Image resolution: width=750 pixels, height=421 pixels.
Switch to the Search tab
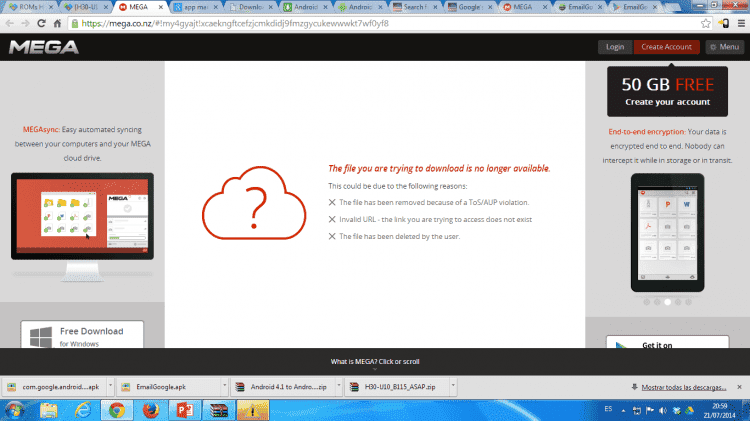click(x=414, y=7)
